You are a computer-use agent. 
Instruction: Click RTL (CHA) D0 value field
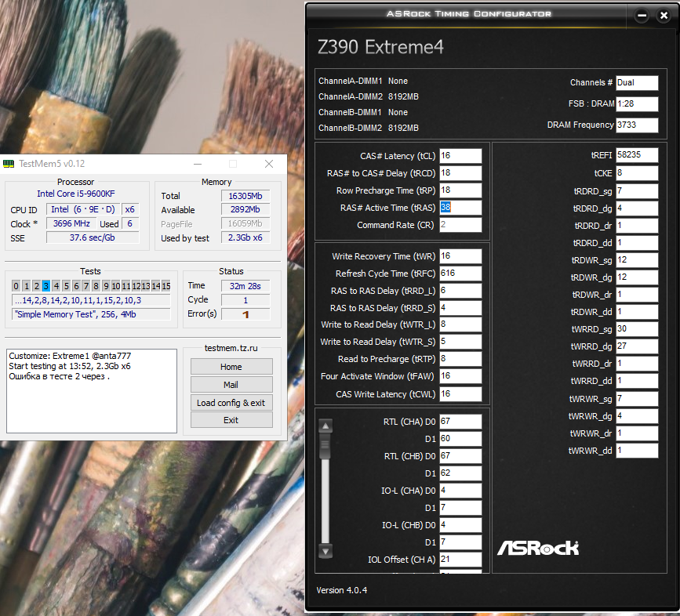[x=460, y=422]
